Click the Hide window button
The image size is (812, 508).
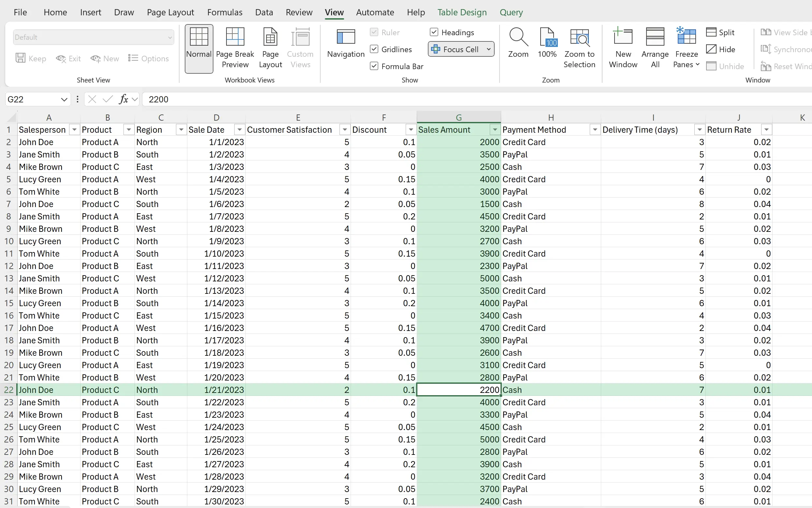(720, 49)
